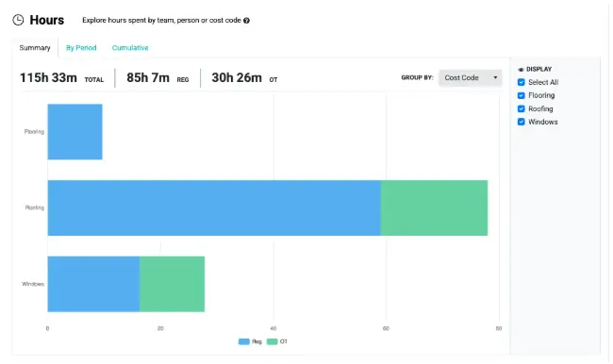Toggle the Select All checkbox

[x=522, y=82]
